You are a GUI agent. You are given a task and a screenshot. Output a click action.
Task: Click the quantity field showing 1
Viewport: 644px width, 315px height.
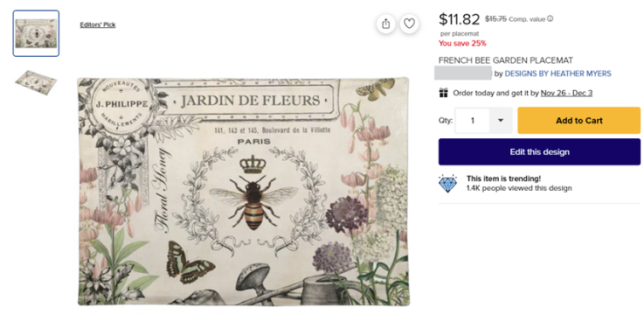473,121
